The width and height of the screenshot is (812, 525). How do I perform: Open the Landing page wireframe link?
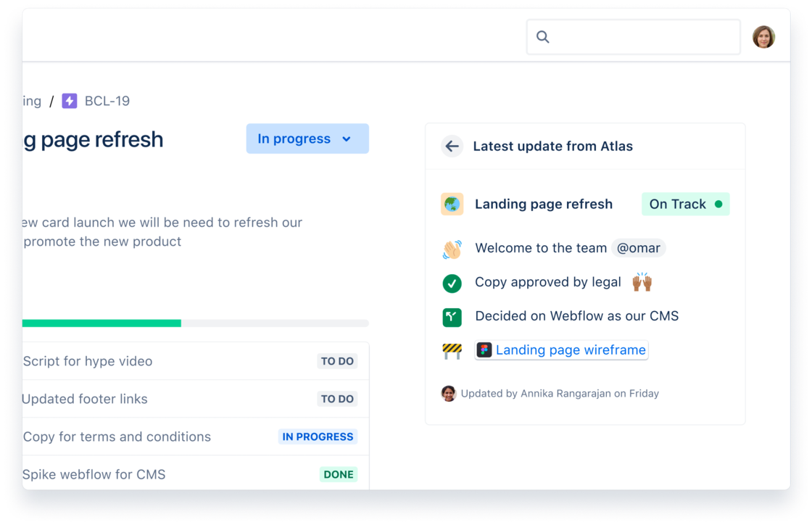[x=571, y=350]
